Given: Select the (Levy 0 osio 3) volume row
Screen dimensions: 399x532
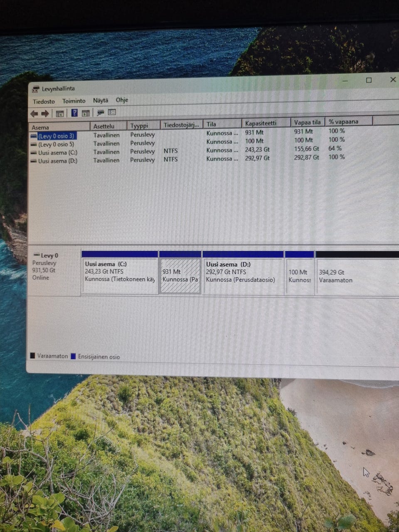Looking at the screenshot, I should coord(187,134).
